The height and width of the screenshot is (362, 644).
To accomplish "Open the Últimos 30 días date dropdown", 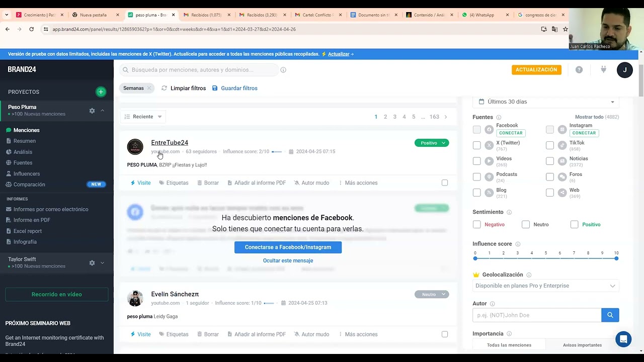I will (546, 102).
